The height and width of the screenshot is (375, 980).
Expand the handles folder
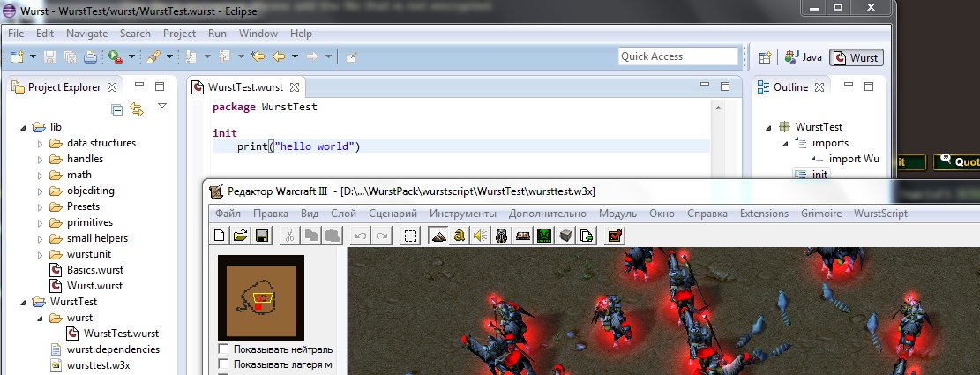pyautogui.click(x=41, y=160)
